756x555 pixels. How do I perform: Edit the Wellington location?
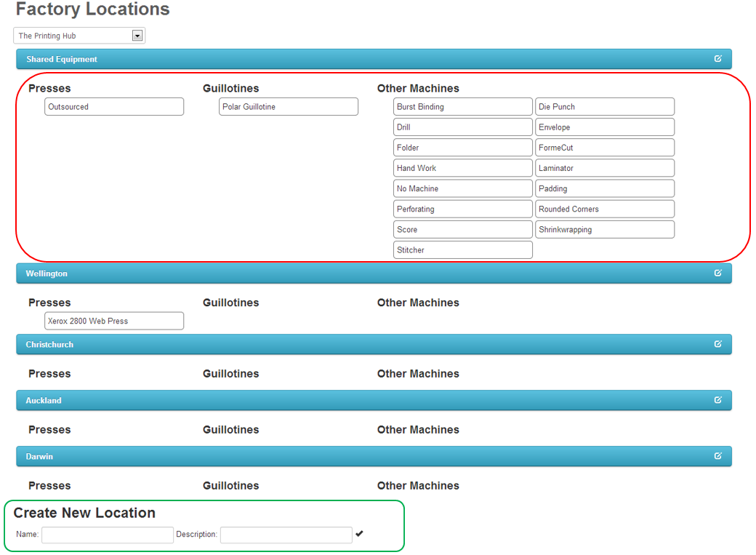717,273
